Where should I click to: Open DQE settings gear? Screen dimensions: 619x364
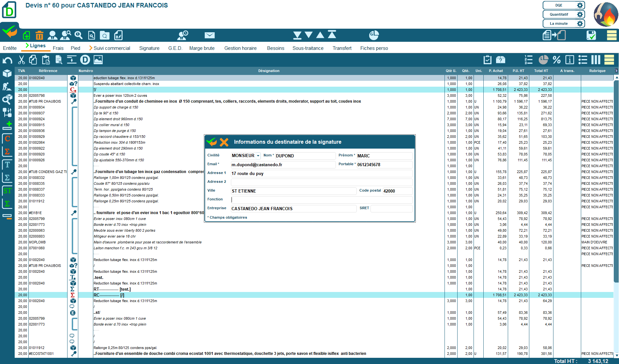point(580,5)
